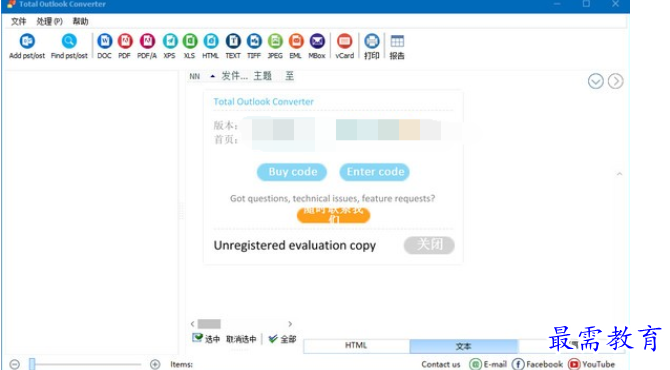Image resolution: width=670 pixels, height=370 pixels.
Task: Click the horizontal scrollbar right arrow
Action: coord(290,324)
